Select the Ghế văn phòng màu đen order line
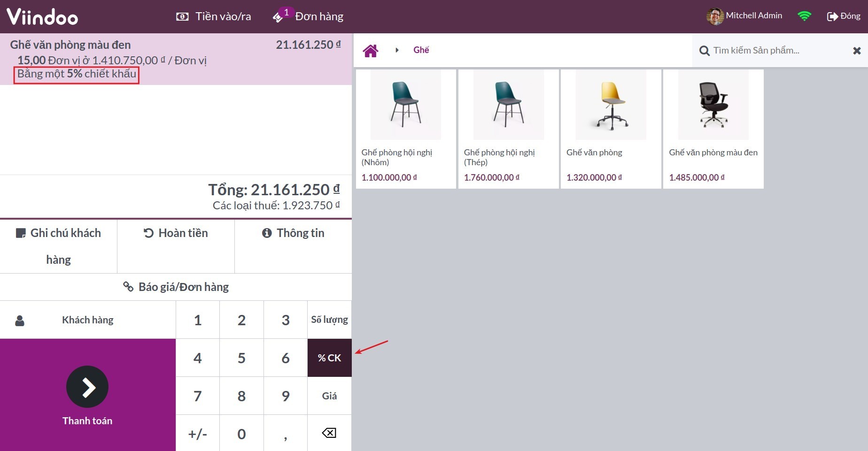This screenshot has width=868, height=451. point(176,59)
